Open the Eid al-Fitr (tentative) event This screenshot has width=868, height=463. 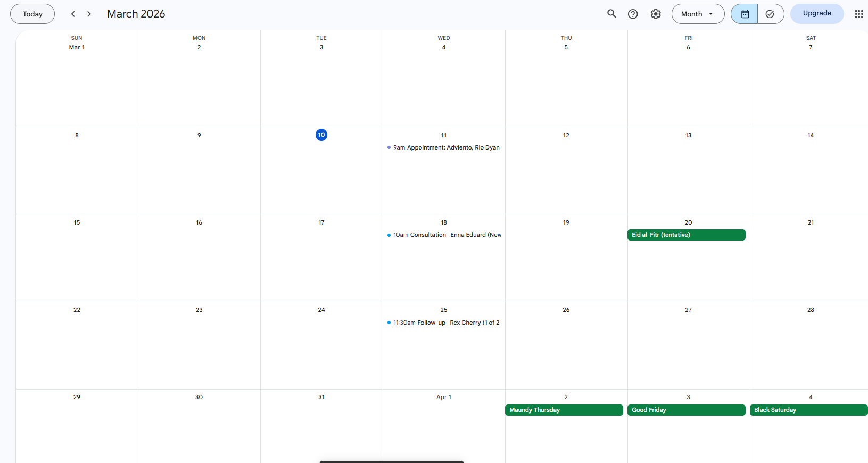tap(687, 235)
